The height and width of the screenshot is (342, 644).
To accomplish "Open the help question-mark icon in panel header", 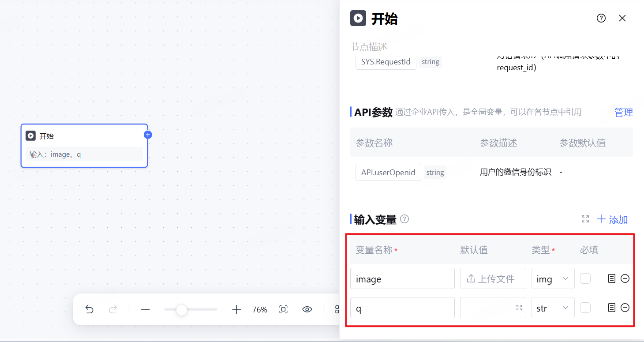I will (601, 18).
